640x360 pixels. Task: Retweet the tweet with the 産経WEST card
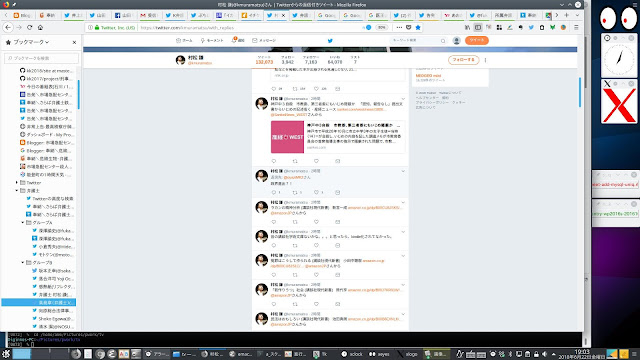pyautogui.click(x=295, y=161)
